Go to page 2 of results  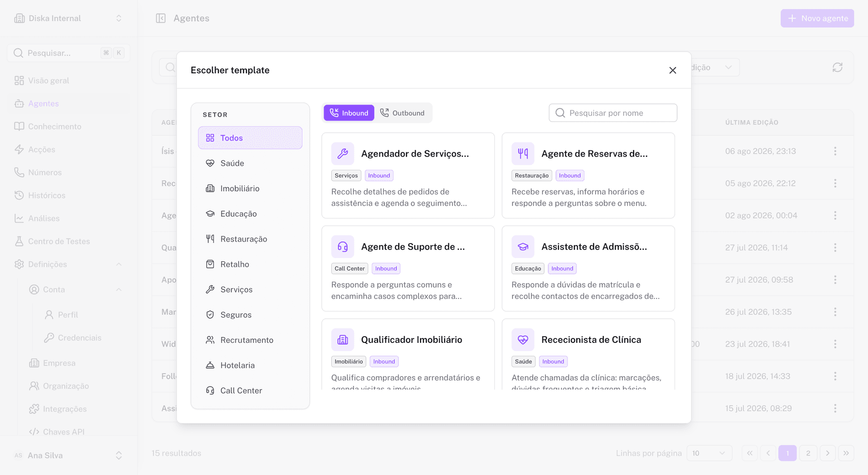pyautogui.click(x=808, y=453)
